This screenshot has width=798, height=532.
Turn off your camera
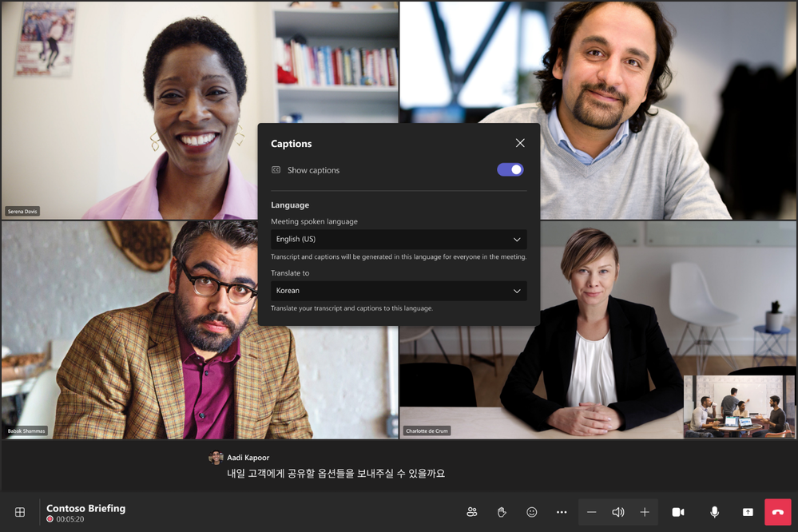(680, 512)
